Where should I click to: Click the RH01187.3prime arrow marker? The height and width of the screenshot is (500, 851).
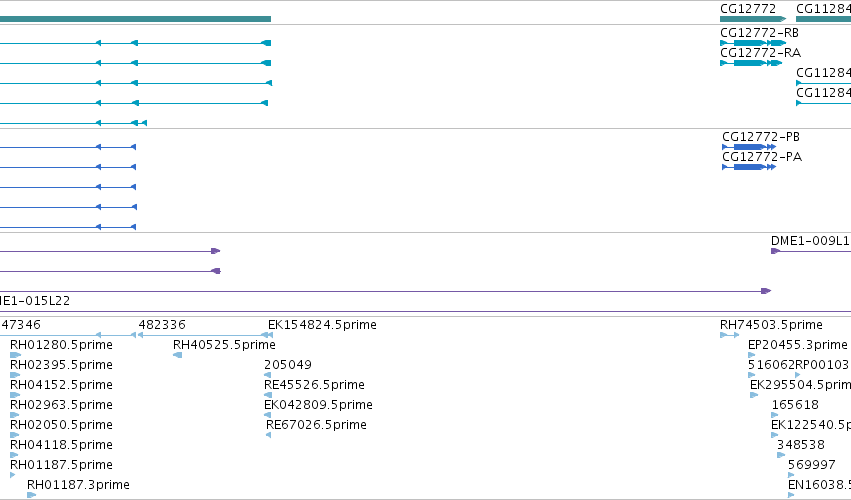click(x=31, y=495)
